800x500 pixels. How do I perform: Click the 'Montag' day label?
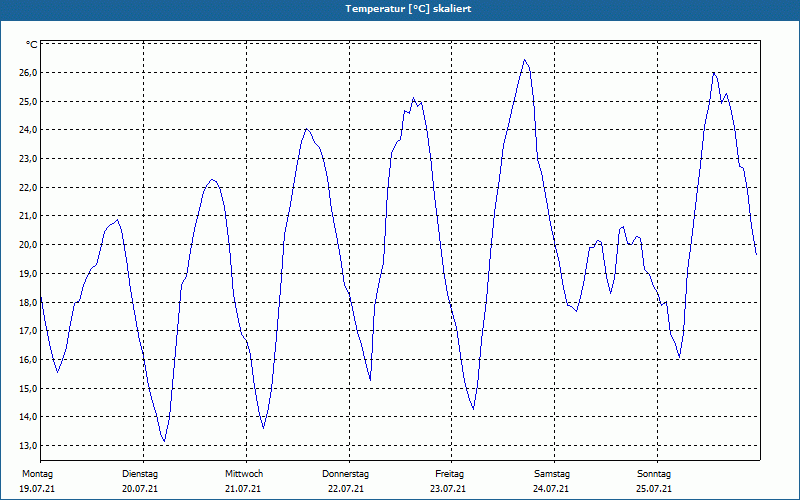coord(37,474)
